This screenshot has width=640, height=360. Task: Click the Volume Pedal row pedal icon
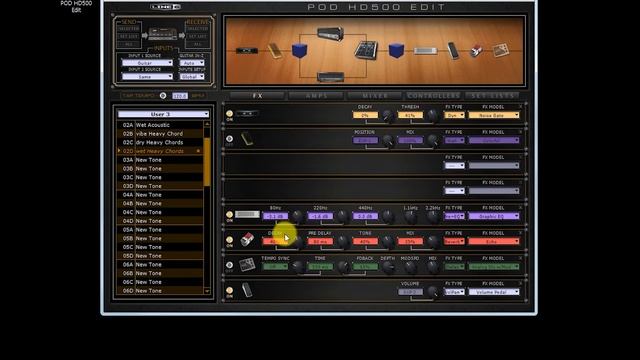pos(247,290)
